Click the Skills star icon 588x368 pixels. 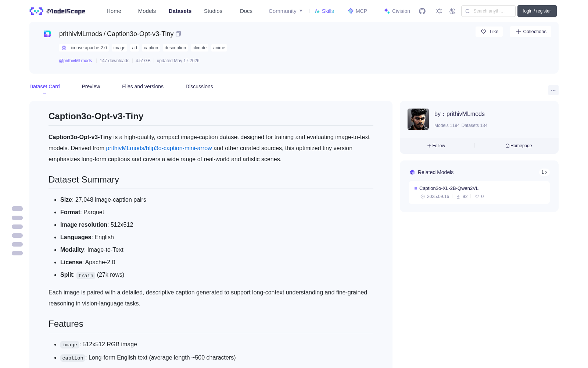pos(317,11)
